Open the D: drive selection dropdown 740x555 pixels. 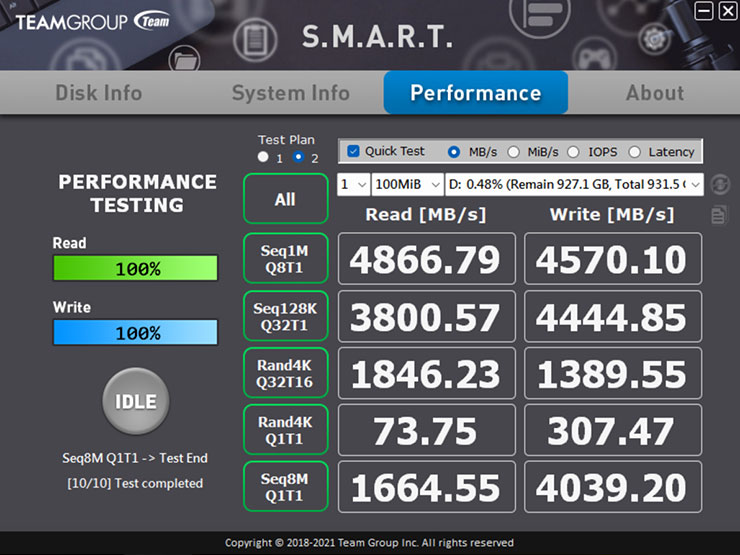pyautogui.click(x=573, y=185)
